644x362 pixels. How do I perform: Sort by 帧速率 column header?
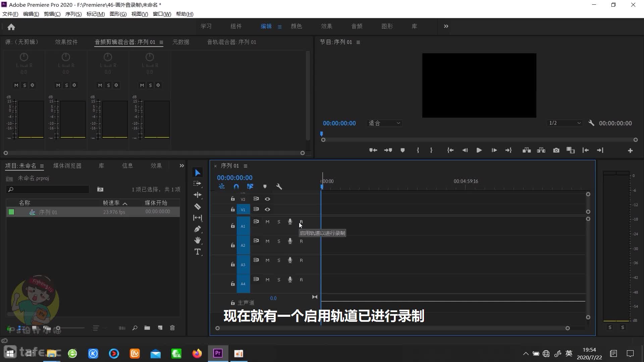(x=111, y=203)
